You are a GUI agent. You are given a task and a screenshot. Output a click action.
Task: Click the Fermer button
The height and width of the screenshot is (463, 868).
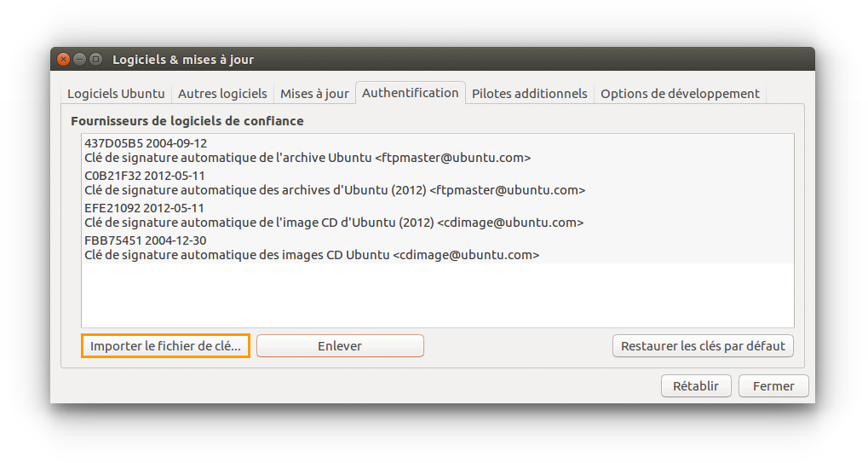point(773,386)
